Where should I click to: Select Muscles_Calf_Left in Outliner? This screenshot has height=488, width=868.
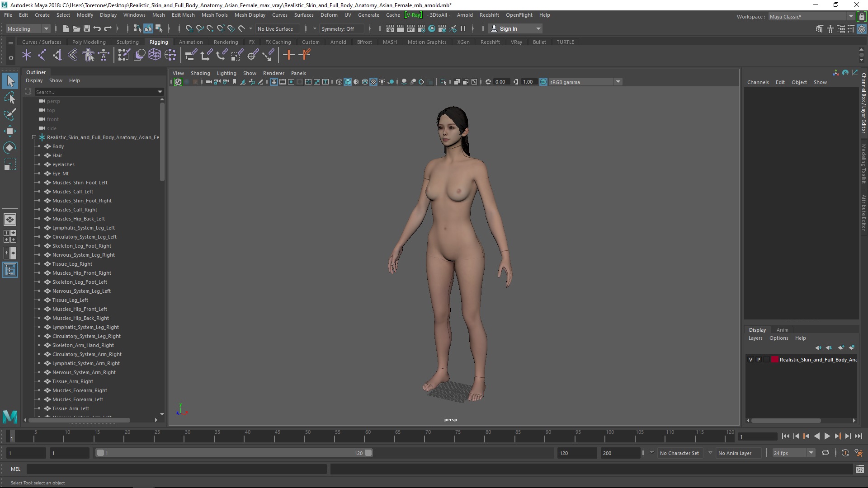pos(72,192)
